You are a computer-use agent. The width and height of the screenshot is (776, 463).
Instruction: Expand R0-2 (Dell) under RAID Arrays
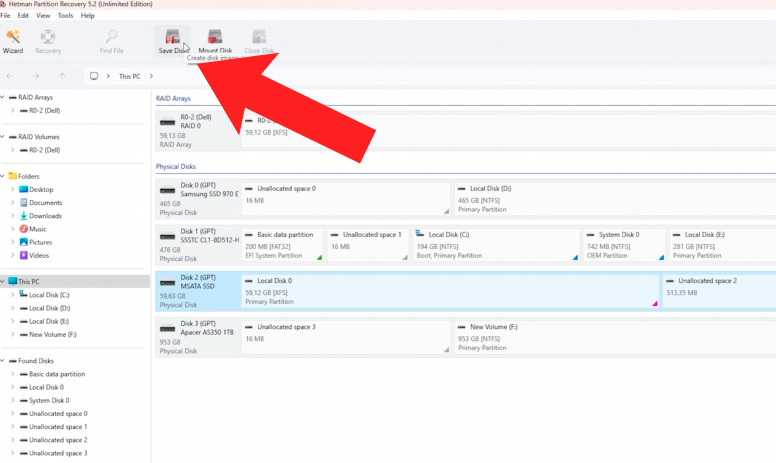(x=12, y=110)
